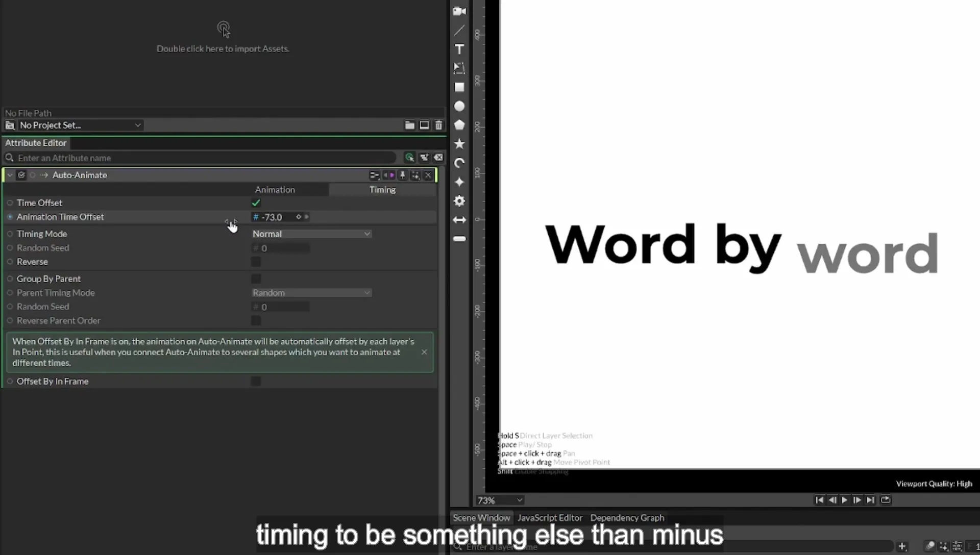Viewport: 980px width, 555px height.
Task: Select the Camera tool in toolbar
Action: coord(459,11)
